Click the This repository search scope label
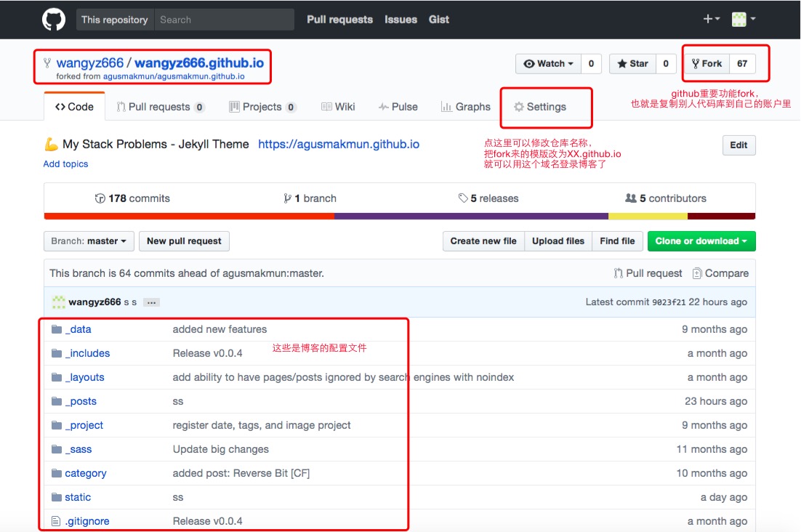Viewport: 801px width, 532px height. [x=114, y=20]
